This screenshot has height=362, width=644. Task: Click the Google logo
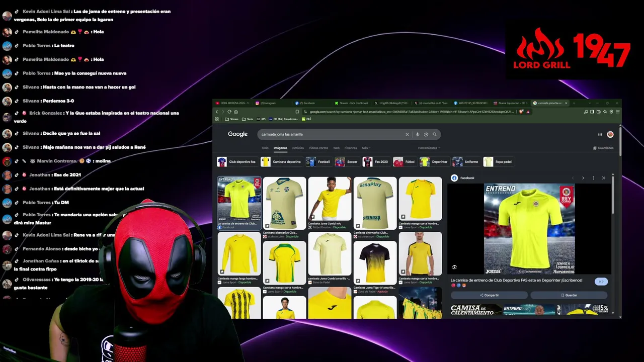[x=237, y=134]
